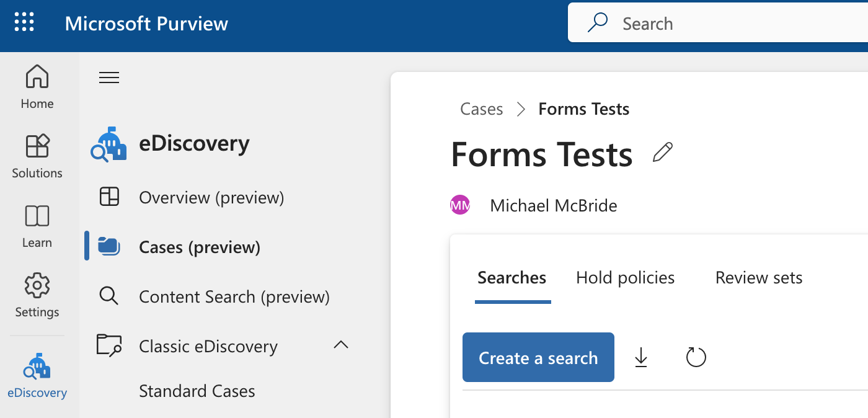Click the Cases (preview) folder icon
The width and height of the screenshot is (868, 418).
pos(109,247)
